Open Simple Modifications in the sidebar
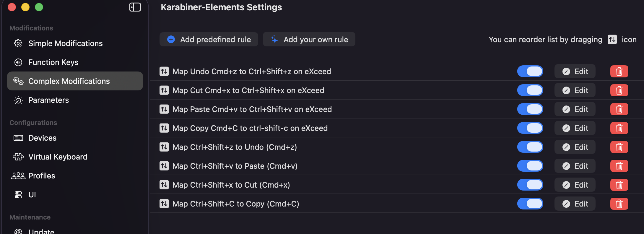 tap(65, 43)
